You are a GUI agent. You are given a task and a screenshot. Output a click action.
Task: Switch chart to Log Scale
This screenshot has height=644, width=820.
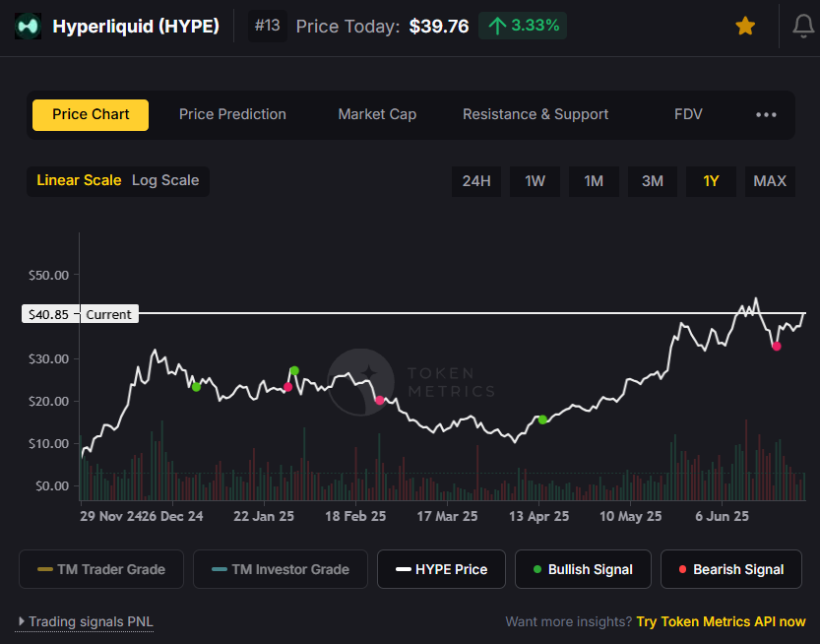[x=165, y=180]
